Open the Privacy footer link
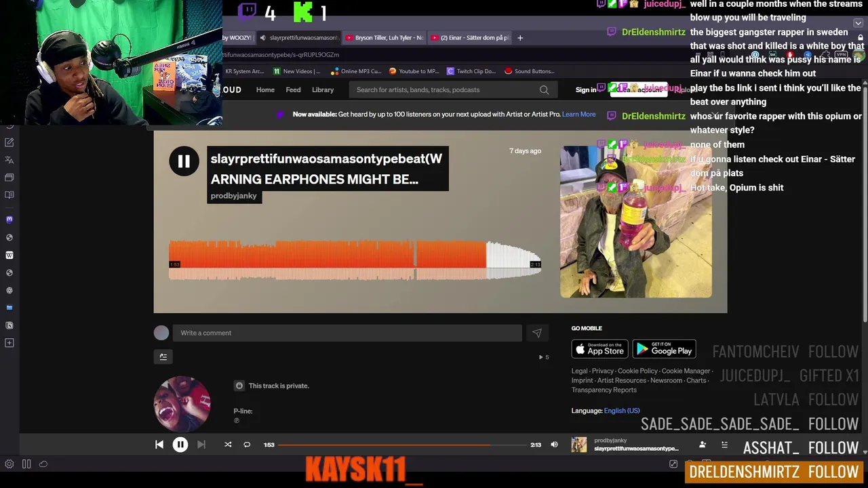 (x=602, y=371)
